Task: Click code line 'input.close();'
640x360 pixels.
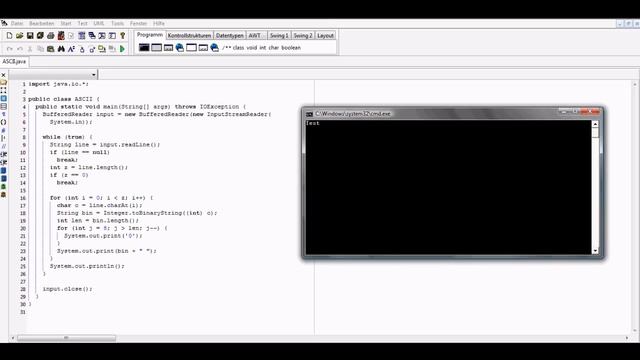Action: pyautogui.click(x=68, y=289)
